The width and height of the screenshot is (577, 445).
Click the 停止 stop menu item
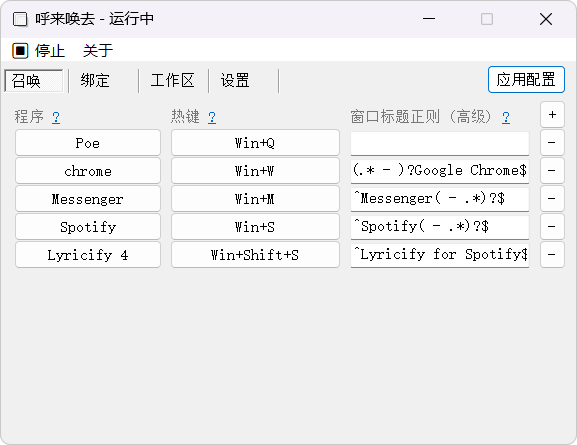point(39,50)
